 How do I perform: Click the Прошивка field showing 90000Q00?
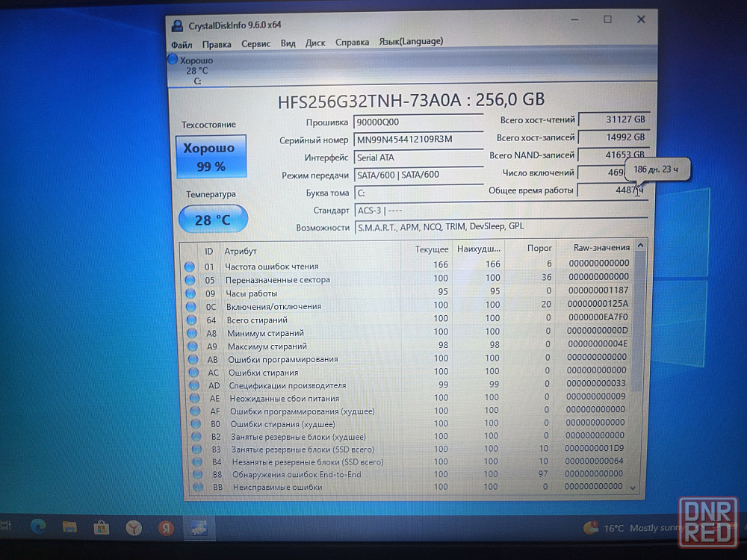click(419, 122)
